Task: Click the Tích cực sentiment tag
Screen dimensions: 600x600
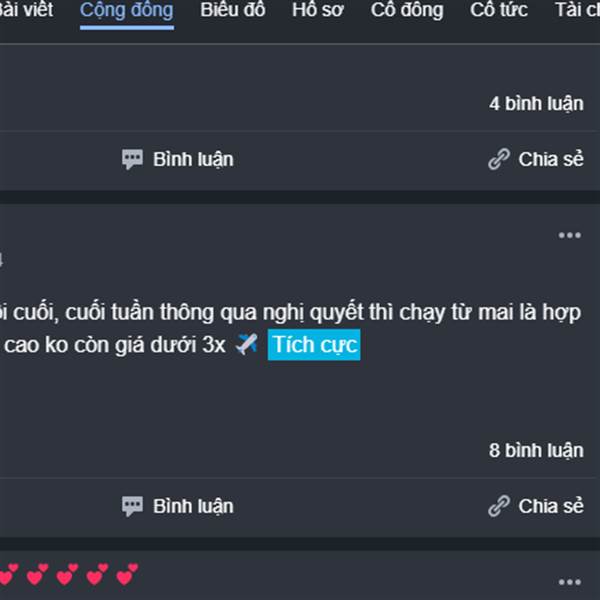Action: click(x=314, y=345)
